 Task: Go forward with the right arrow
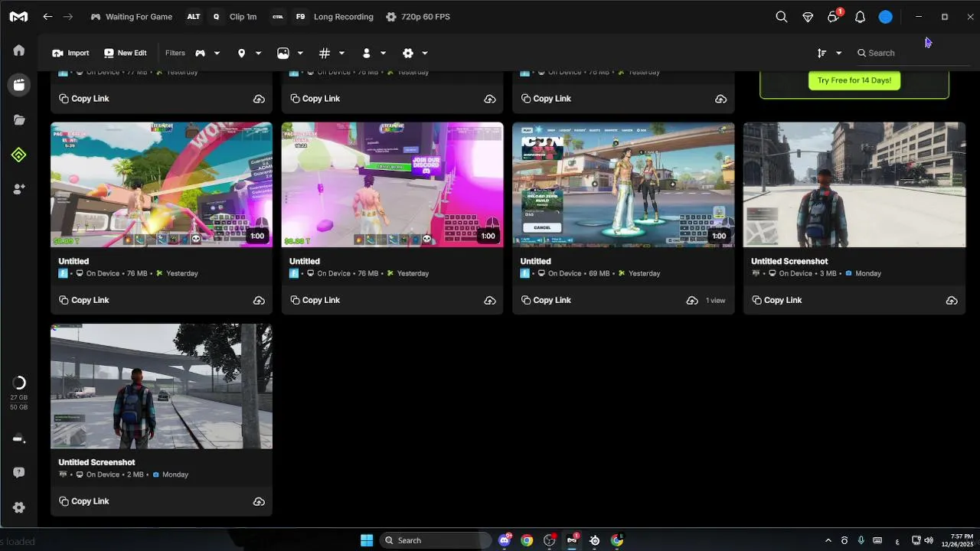point(68,17)
